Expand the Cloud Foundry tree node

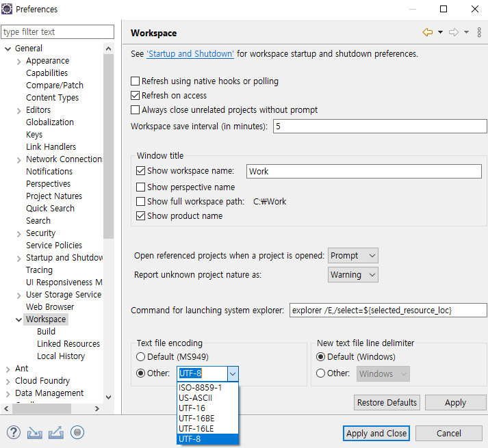coord(8,382)
